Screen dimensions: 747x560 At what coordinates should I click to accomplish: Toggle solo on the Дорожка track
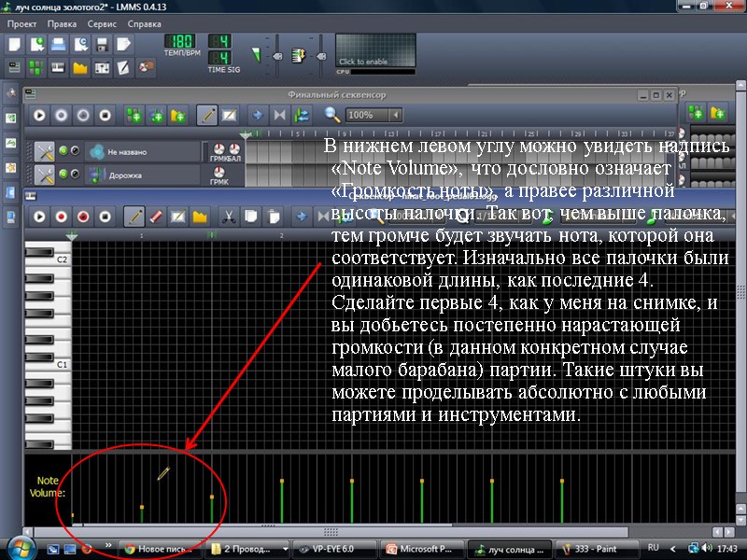pyautogui.click(x=77, y=173)
